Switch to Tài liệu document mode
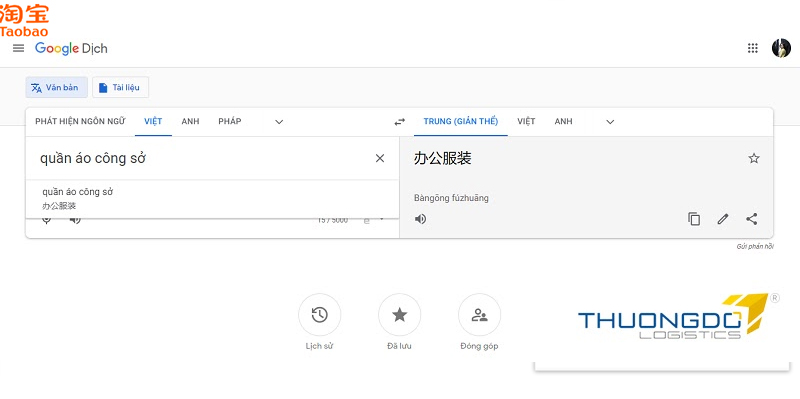The height and width of the screenshot is (399, 800). pos(120,87)
